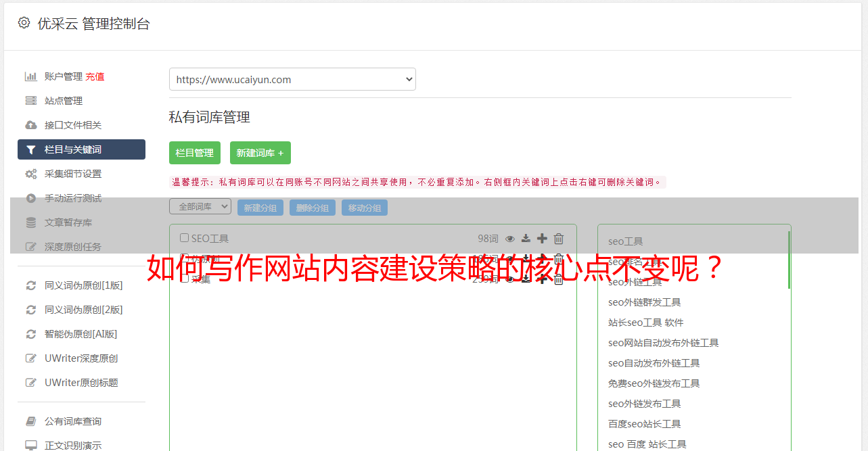The width and height of the screenshot is (868, 451).
Task: Click the 优采云 管理控制台 title
Action: 94,24
